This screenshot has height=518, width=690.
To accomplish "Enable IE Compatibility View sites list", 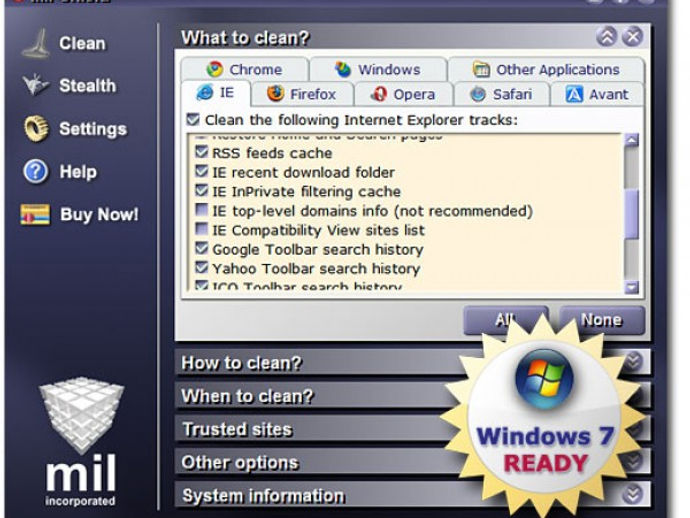I will click(202, 229).
